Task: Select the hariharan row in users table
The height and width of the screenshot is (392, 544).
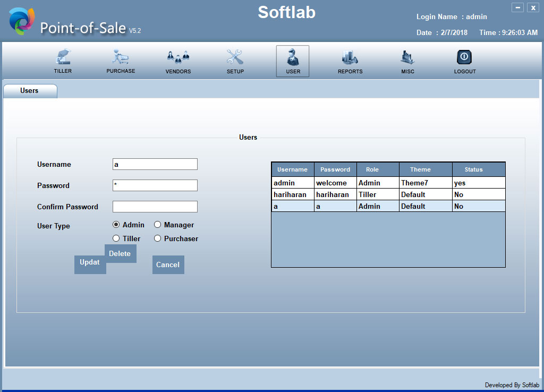Action: coord(290,195)
